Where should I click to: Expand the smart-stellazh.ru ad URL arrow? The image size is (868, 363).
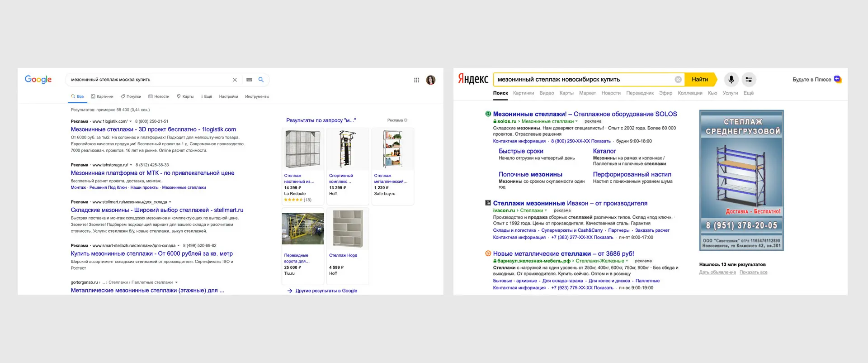point(179,246)
